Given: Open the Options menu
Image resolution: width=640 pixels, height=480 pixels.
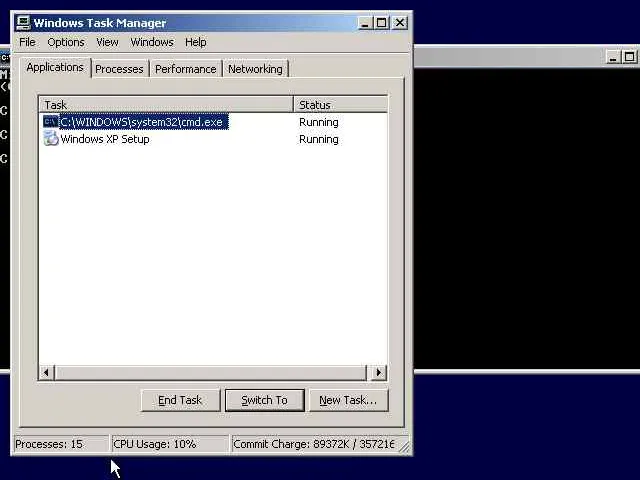Looking at the screenshot, I should (x=66, y=42).
